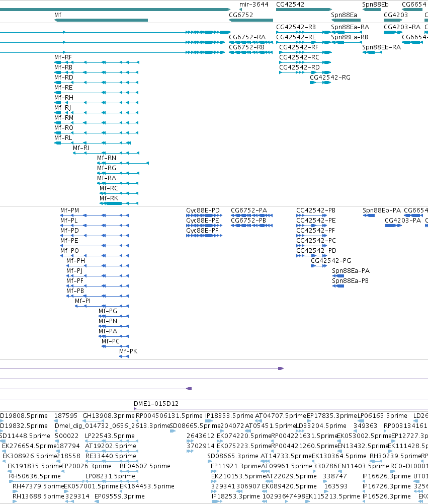Click transcript Spn88Ea-RA

(x=347, y=32)
